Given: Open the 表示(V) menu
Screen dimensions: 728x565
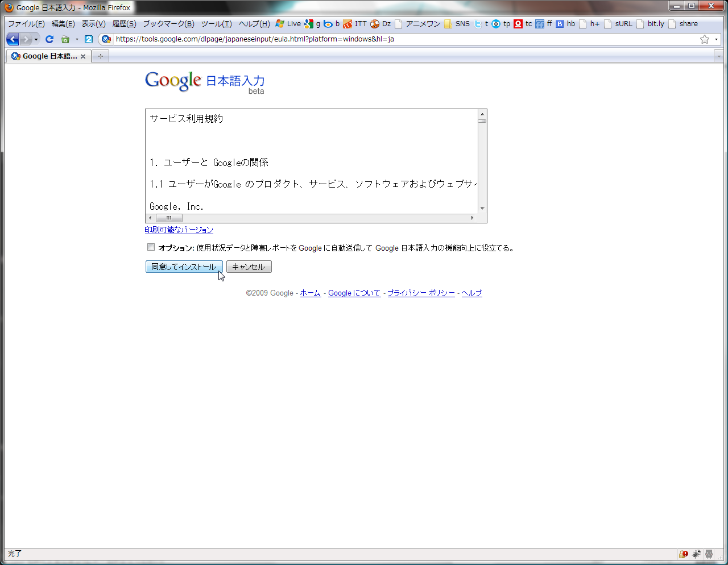Looking at the screenshot, I should (93, 24).
